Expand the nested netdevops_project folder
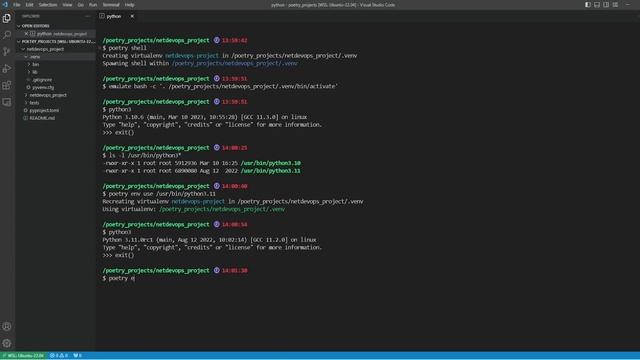Screen dimensions: 640x360 tap(48, 95)
